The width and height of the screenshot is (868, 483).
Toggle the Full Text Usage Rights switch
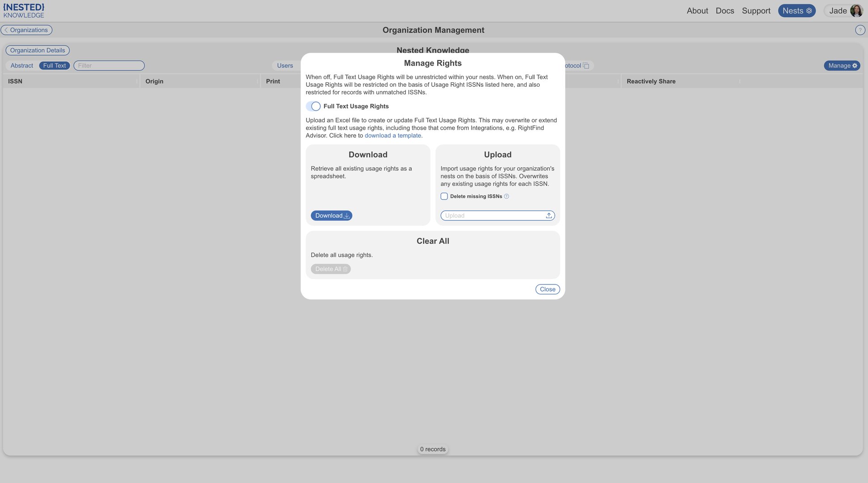click(313, 106)
